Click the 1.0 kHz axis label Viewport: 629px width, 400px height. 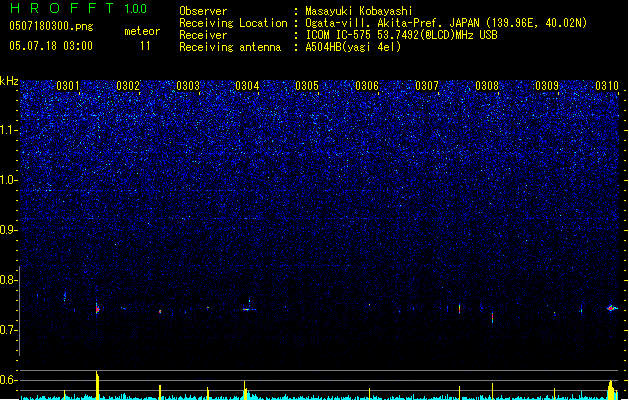pos(8,180)
